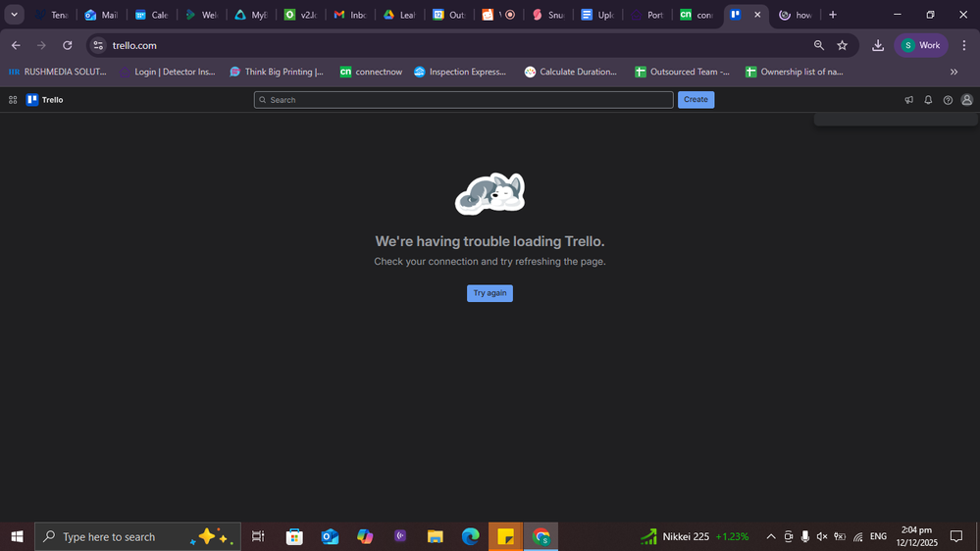Open Copilot from the taskbar

[x=365, y=536]
